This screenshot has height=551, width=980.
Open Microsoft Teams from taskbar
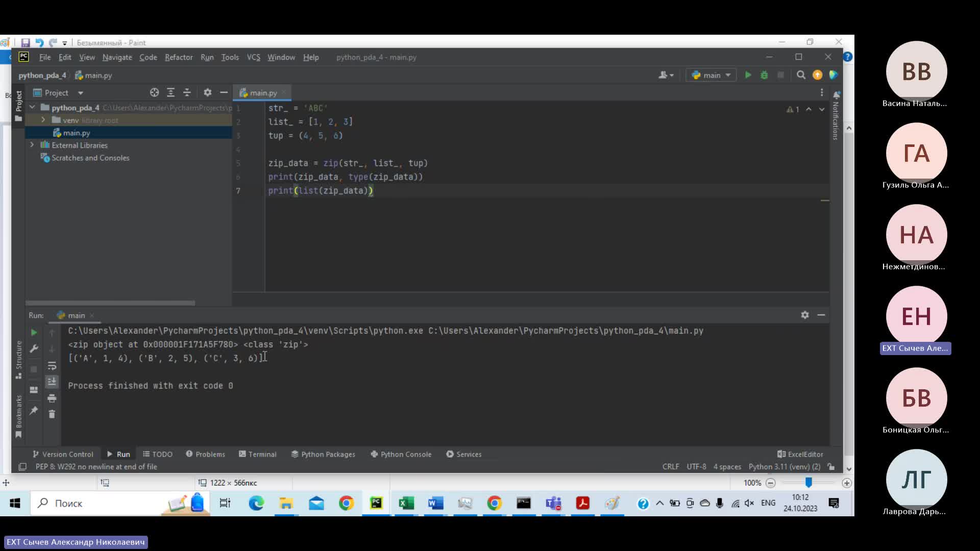[x=553, y=504]
